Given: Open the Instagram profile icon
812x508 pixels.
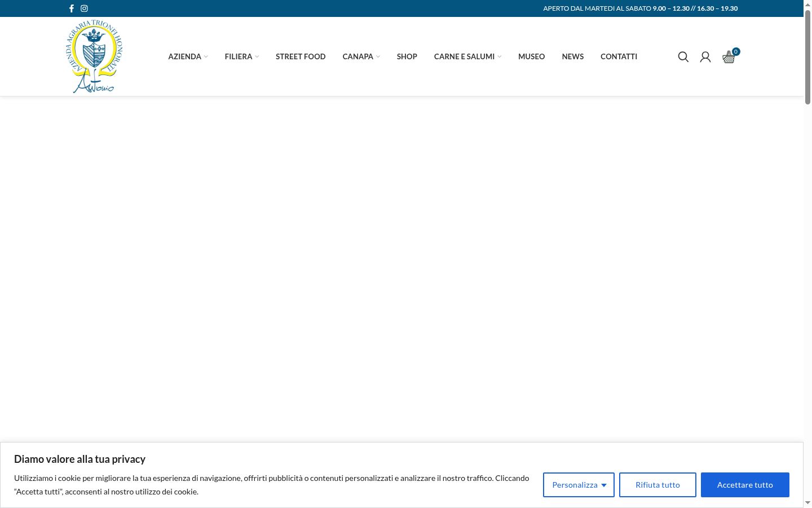Looking at the screenshot, I should pos(84,8).
